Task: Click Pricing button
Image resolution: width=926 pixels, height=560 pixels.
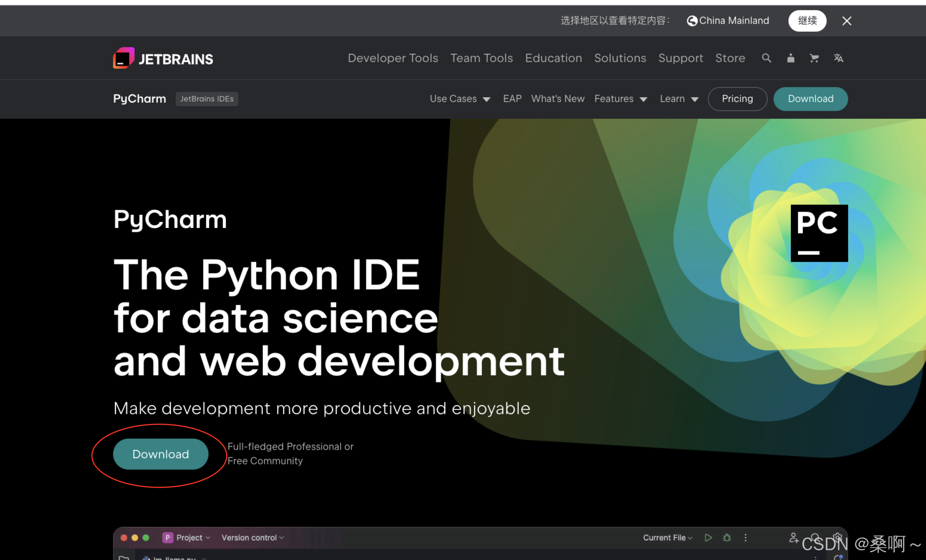Action: (x=737, y=99)
